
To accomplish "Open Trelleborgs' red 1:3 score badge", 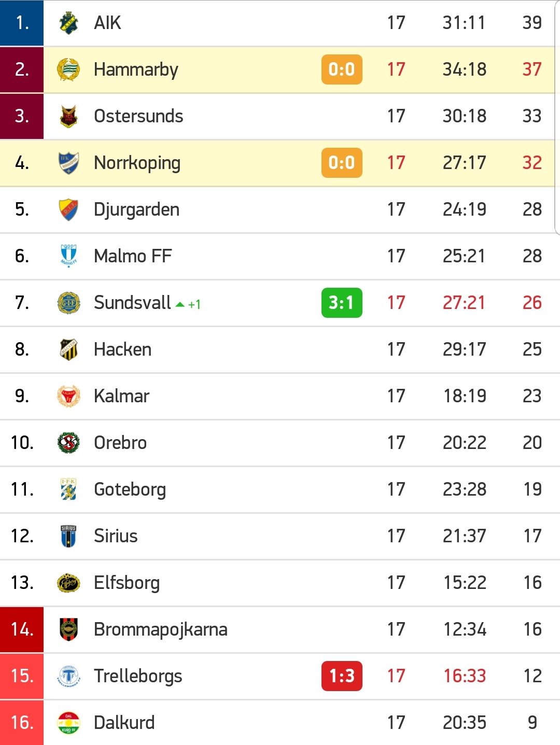I will pyautogui.click(x=342, y=676).
